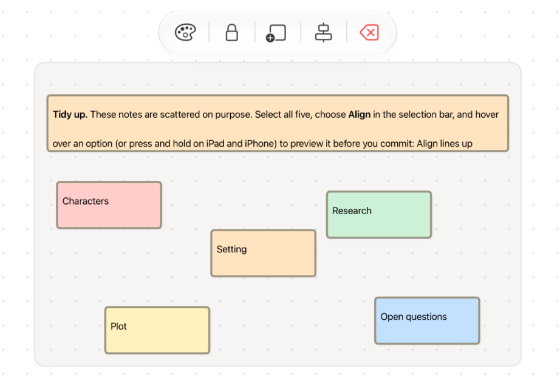Image resolution: width=560 pixels, height=392 pixels.
Task: Click the Tidy up instruction note
Action: click(278, 123)
